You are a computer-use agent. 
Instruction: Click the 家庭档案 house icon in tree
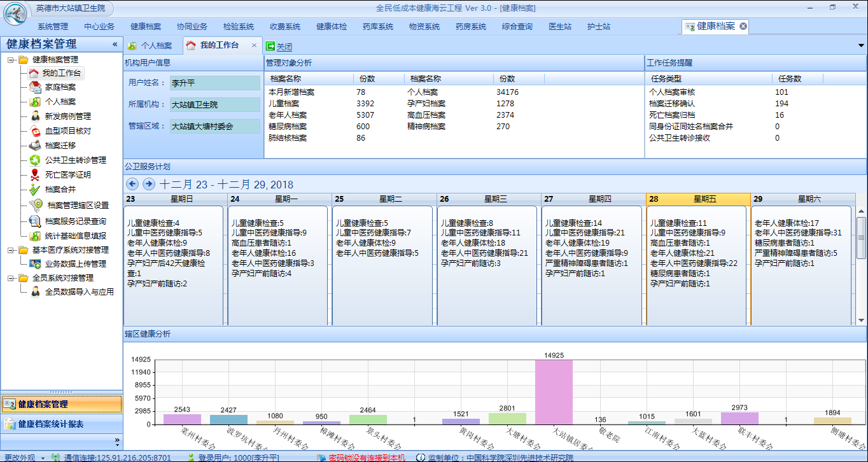coord(34,87)
